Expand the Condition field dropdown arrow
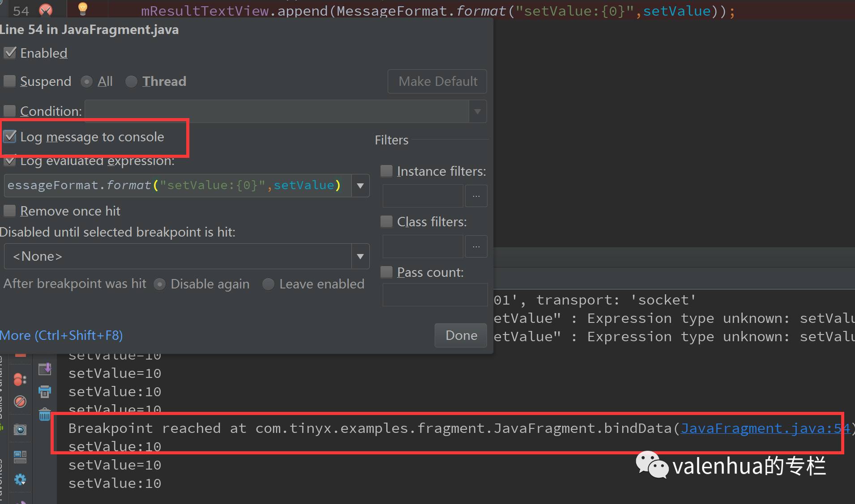 [x=477, y=111]
